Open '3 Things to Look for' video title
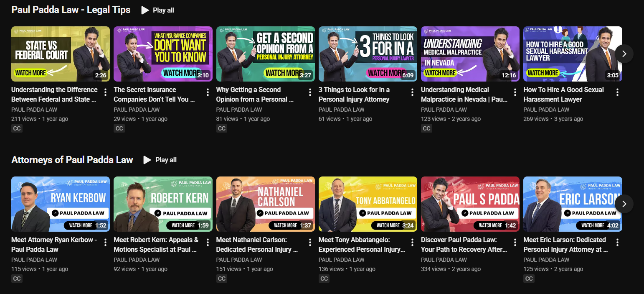 point(354,95)
